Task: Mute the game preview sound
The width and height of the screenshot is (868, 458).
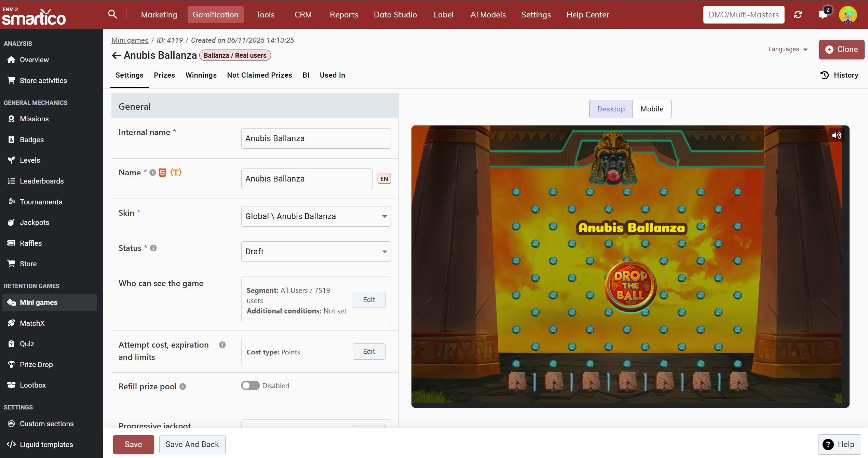Action: (837, 135)
